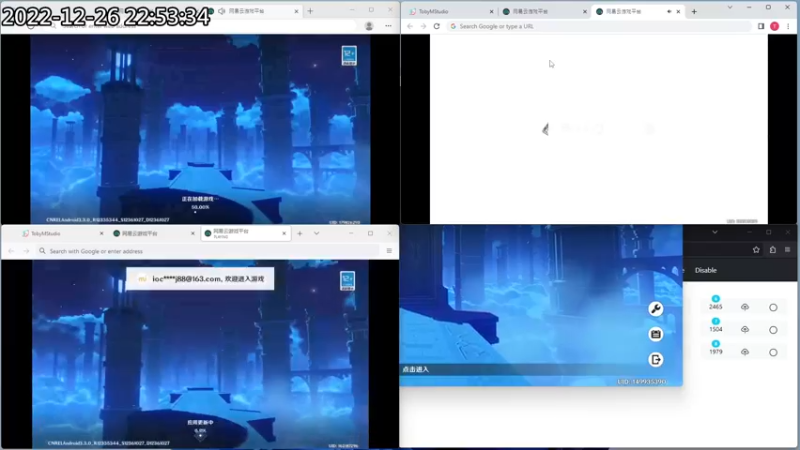Click the 2465 value in the list

click(x=715, y=307)
